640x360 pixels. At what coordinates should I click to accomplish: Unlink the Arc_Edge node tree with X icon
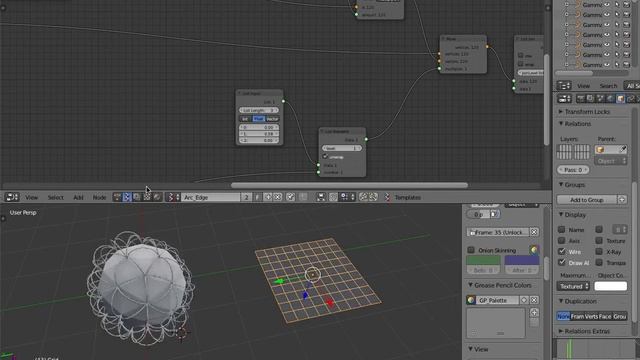[x=278, y=197]
